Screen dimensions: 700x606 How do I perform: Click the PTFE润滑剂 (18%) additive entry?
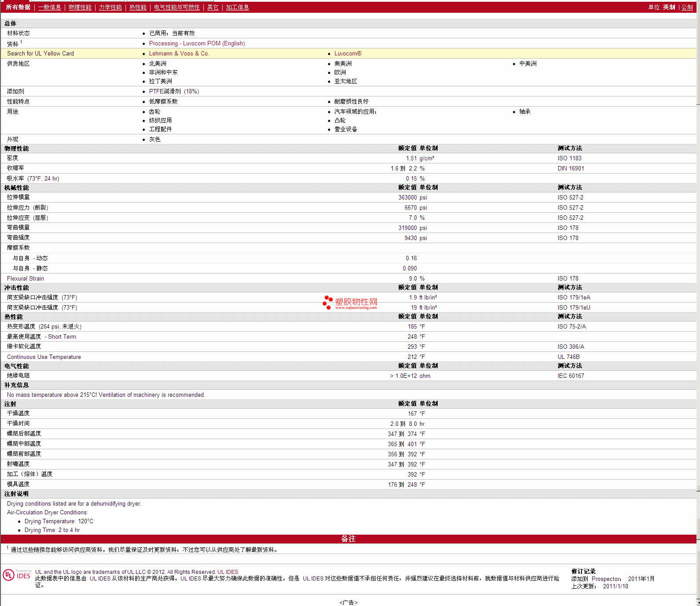click(174, 91)
